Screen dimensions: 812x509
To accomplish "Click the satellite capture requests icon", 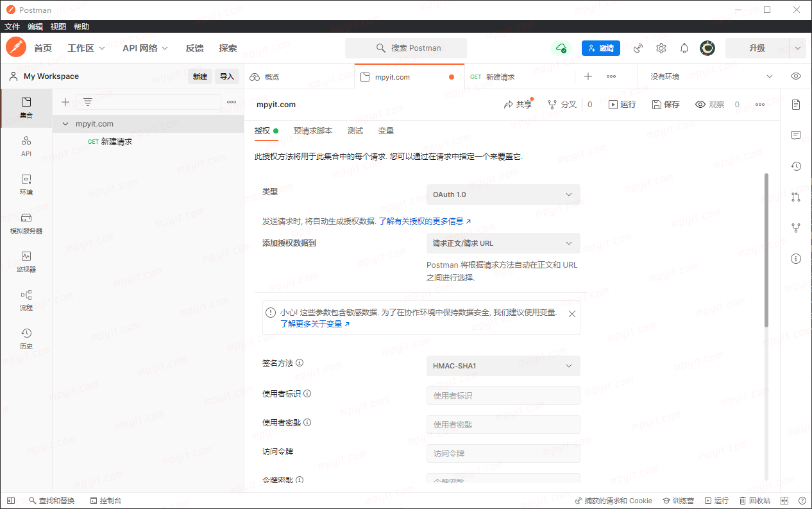I will [x=638, y=48].
